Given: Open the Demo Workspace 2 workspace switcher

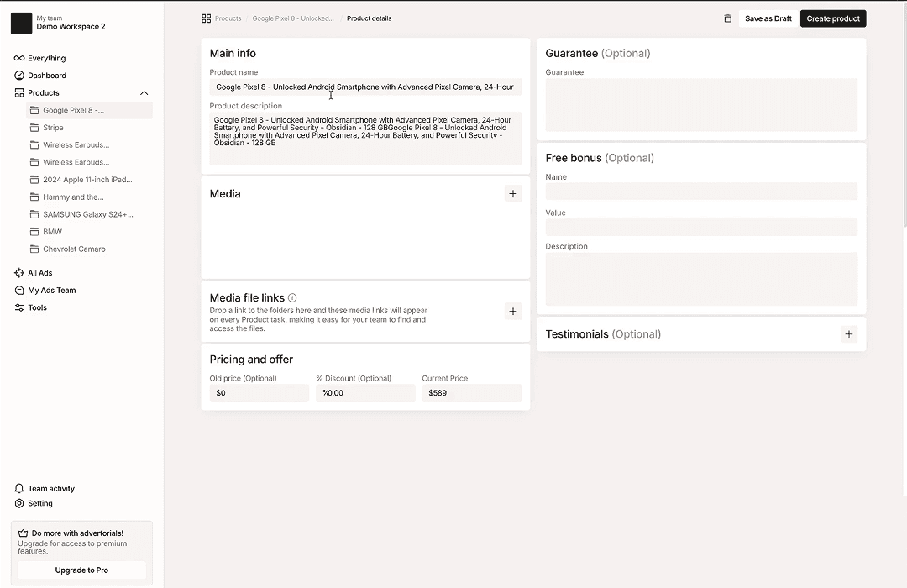Looking at the screenshot, I should coord(71,23).
